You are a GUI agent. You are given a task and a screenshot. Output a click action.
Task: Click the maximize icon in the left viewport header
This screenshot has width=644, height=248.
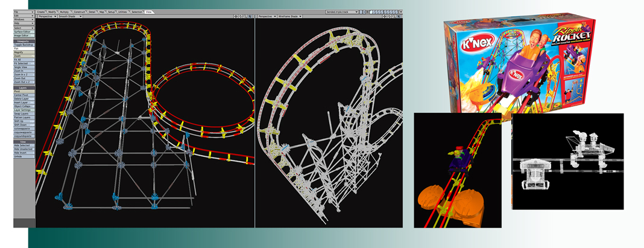point(250,16)
